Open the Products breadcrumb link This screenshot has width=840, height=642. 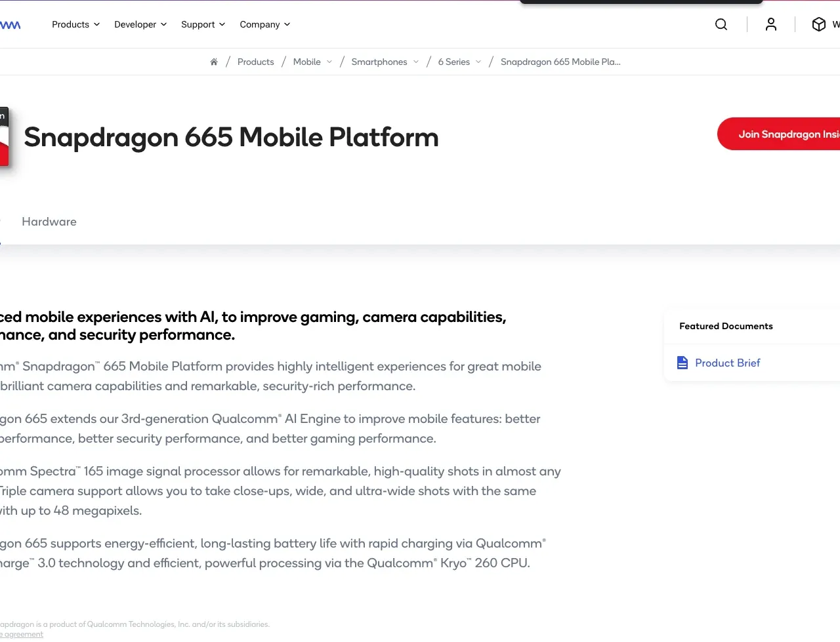256,62
